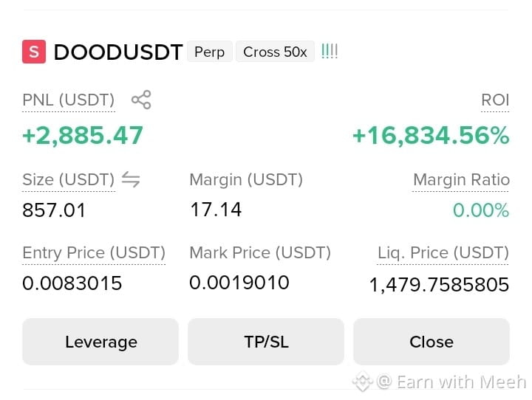Tap the Liq. Price (USDT) label
The image size is (532, 400).
[x=443, y=253]
